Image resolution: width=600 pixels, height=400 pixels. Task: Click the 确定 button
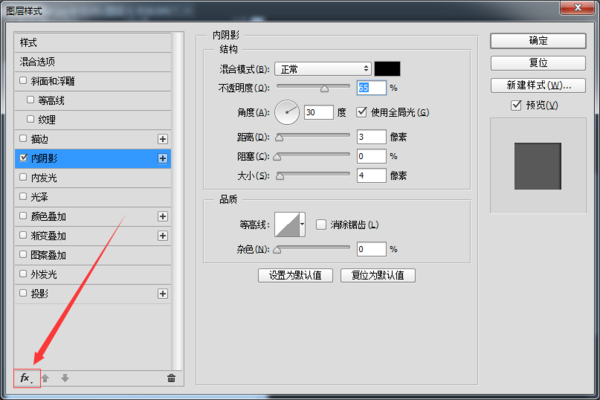537,41
